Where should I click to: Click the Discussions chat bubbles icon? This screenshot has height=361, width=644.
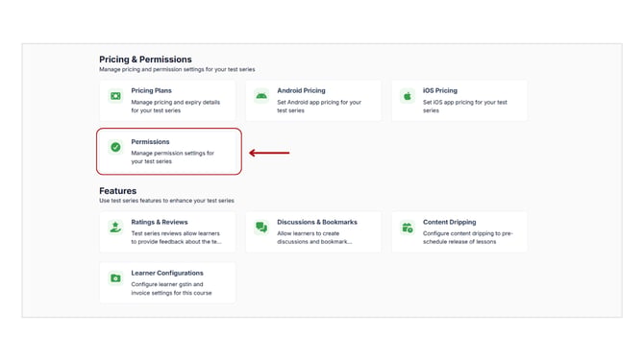261,228
